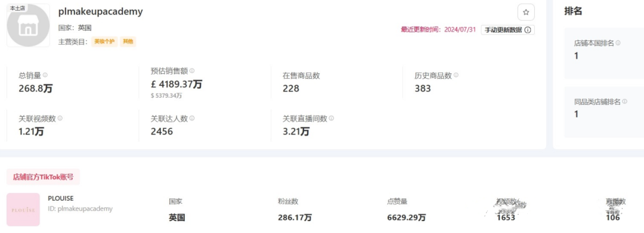Viewport: 644px width, 233px height.
Task: Click the 286.17万 粉丝数 value
Action: pos(295,218)
